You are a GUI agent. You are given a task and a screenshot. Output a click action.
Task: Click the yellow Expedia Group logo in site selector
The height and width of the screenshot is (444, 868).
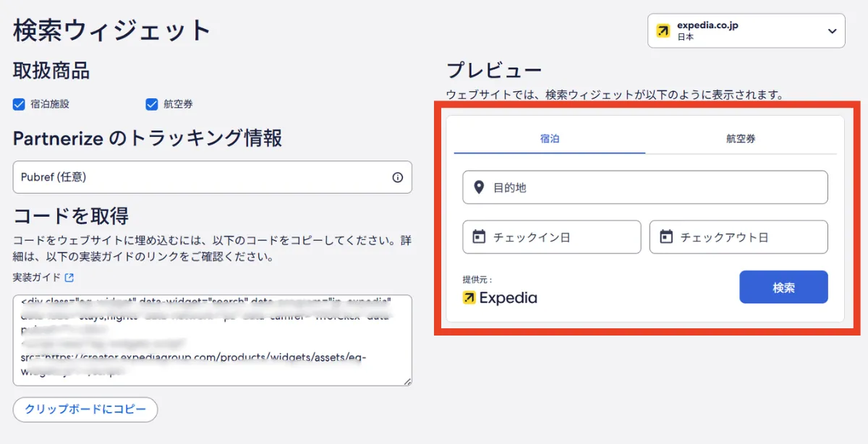coord(663,30)
